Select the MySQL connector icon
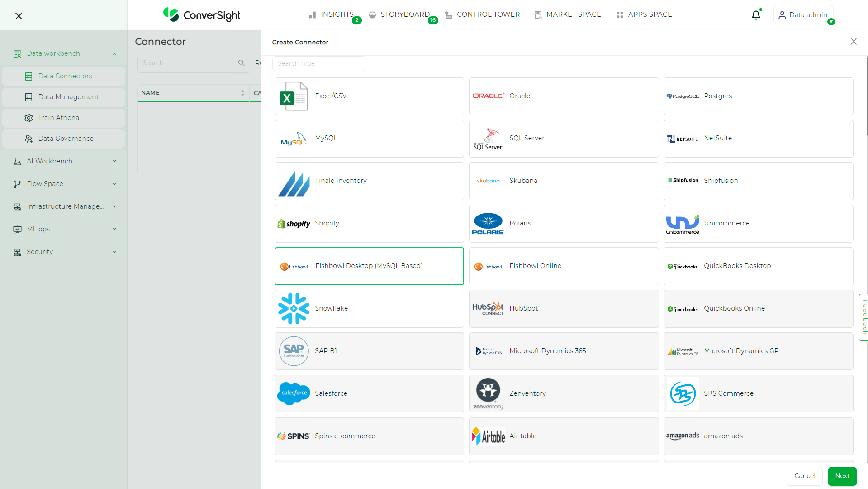868x489 pixels. pyautogui.click(x=293, y=139)
